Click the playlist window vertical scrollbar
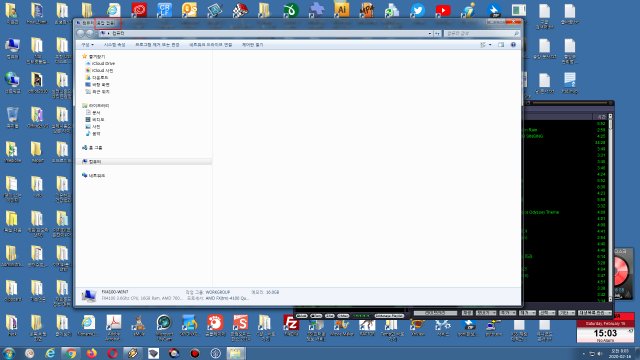Image resolution: width=640 pixels, height=360 pixels. [610, 208]
